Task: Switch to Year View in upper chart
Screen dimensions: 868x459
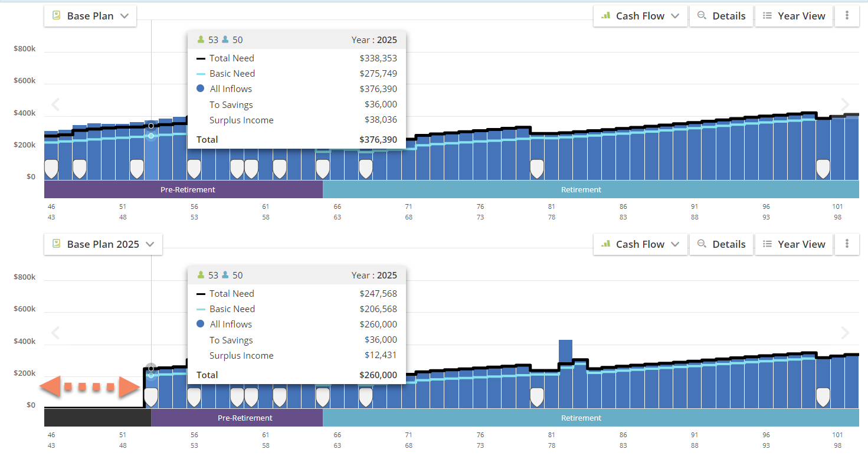Action: [x=794, y=16]
